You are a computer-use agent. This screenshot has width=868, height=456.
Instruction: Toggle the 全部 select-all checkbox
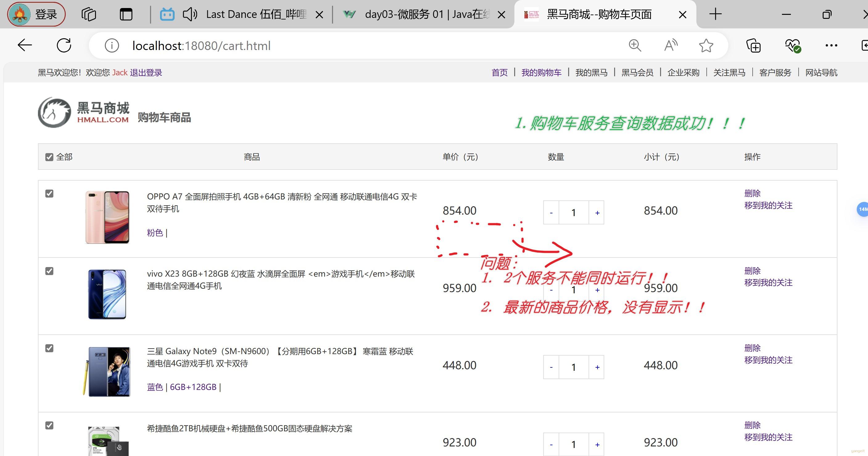pos(49,157)
